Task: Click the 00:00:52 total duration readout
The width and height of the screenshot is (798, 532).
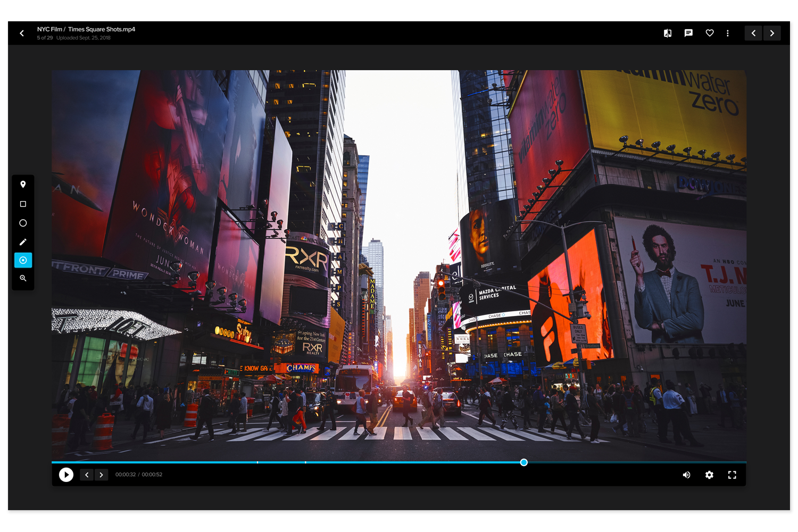Action: point(152,475)
